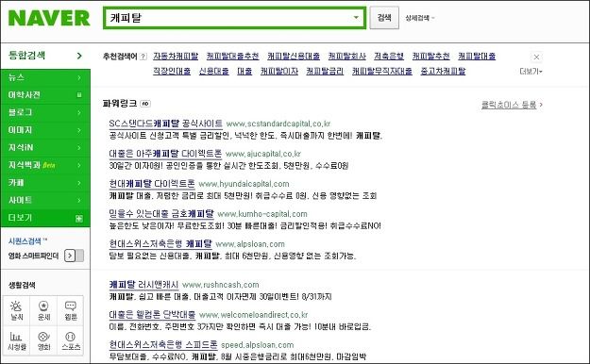Click the www.rushncash.com URL

[221, 285]
